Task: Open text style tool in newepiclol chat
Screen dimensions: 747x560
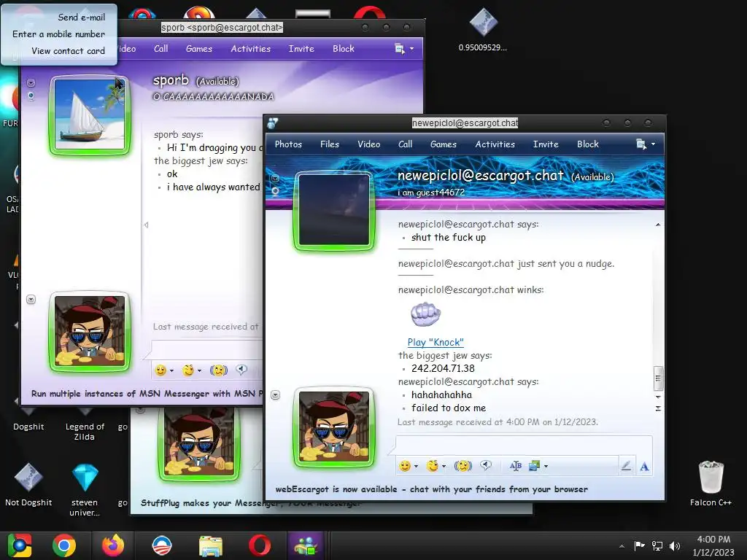Action: click(x=516, y=466)
